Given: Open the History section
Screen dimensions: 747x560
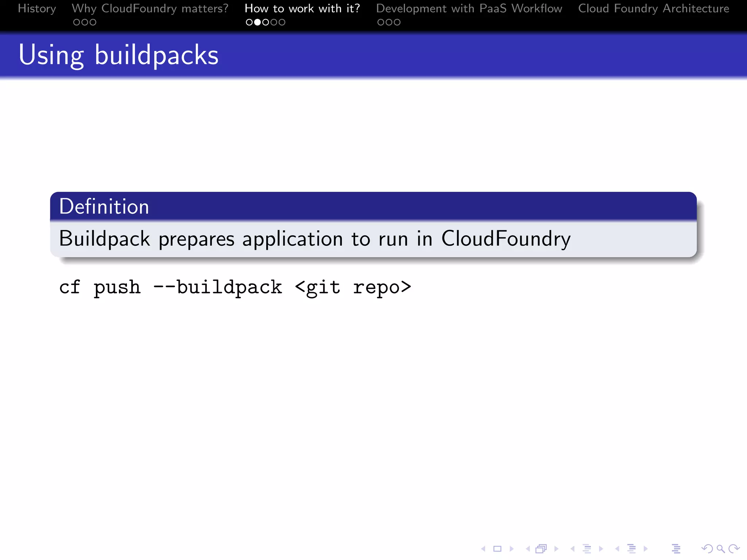Looking at the screenshot, I should [37, 8].
